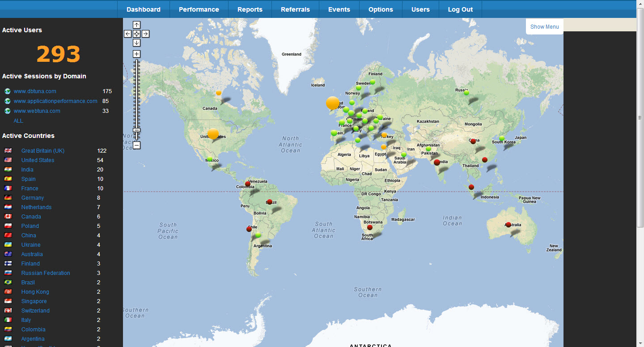Click the map zoom out minus button
This screenshot has width=644, height=347.
pyautogui.click(x=137, y=145)
